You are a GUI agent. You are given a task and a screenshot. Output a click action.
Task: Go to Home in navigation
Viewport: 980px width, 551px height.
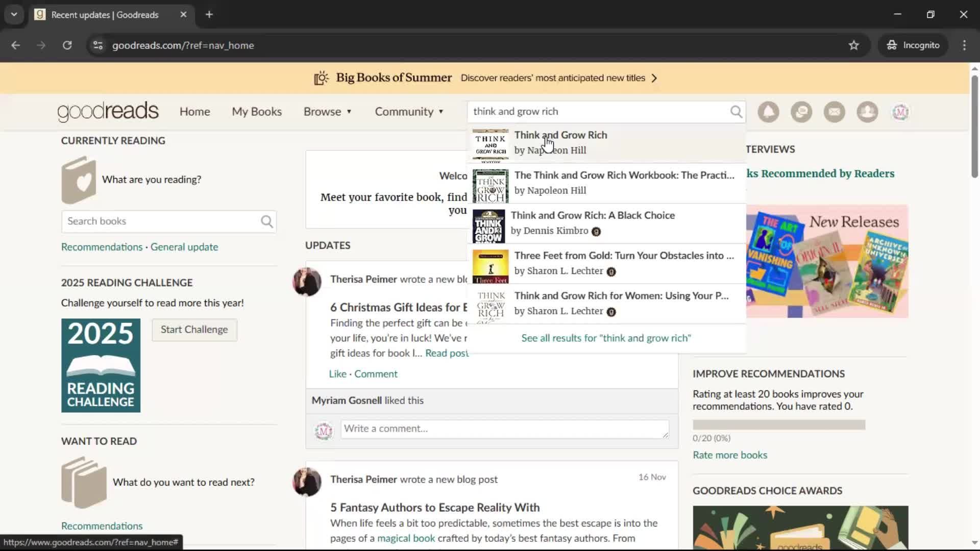[x=194, y=112]
